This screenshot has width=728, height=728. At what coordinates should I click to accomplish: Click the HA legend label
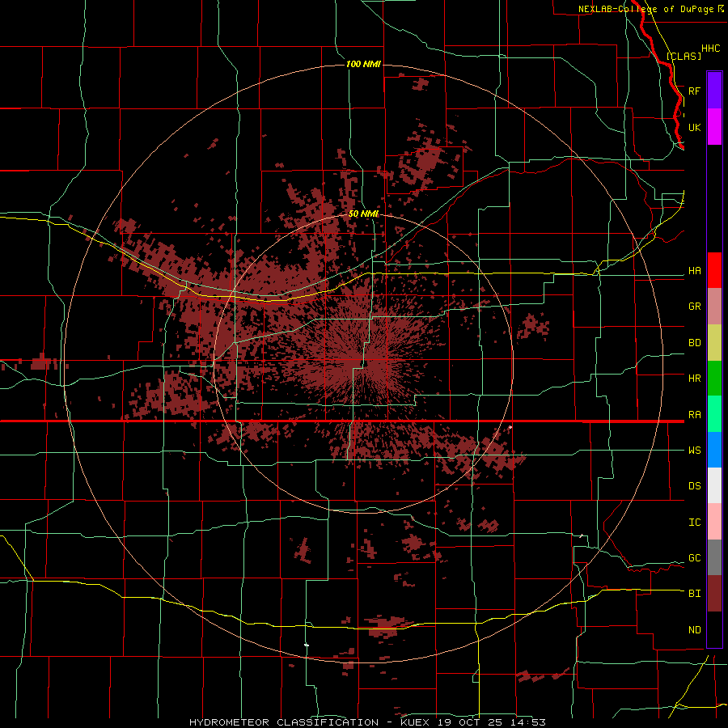click(x=694, y=271)
